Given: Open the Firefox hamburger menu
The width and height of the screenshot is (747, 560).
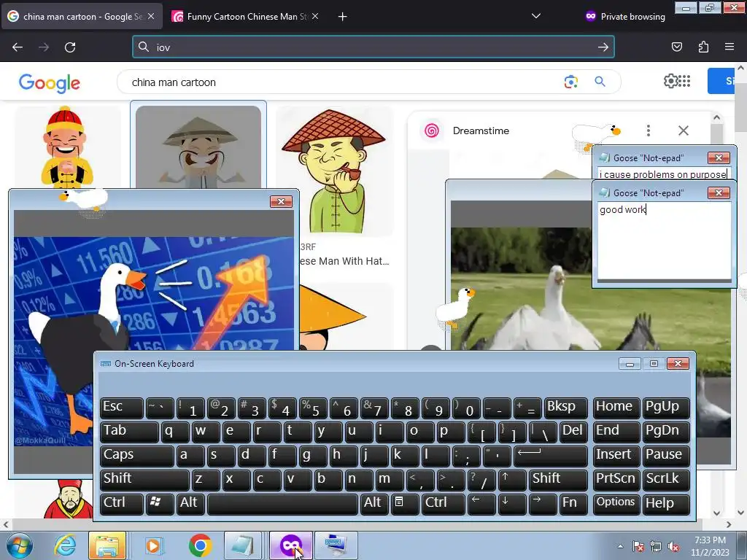Looking at the screenshot, I should (x=729, y=47).
